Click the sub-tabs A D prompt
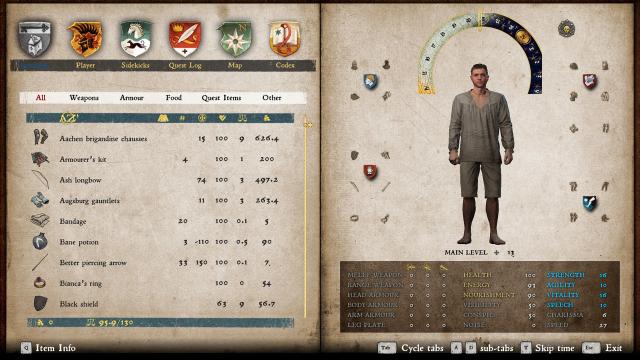The image size is (640, 360). [x=482, y=348]
